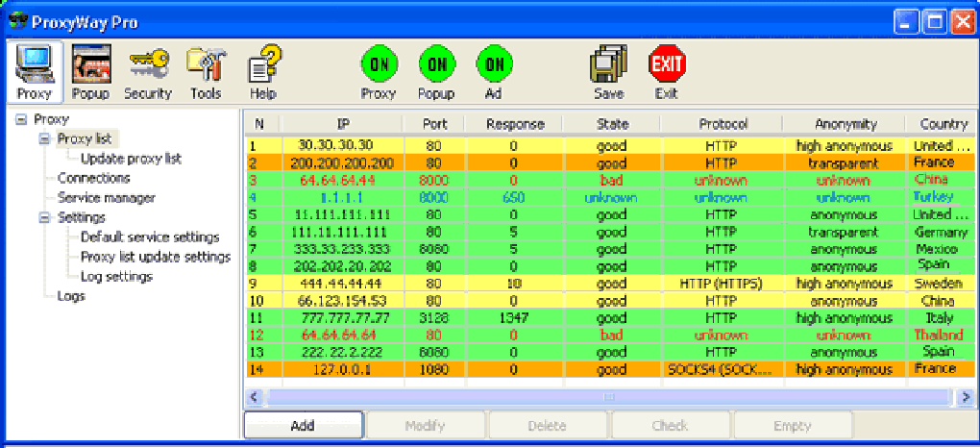Select proxy row 222.22.2.222

tap(609, 352)
